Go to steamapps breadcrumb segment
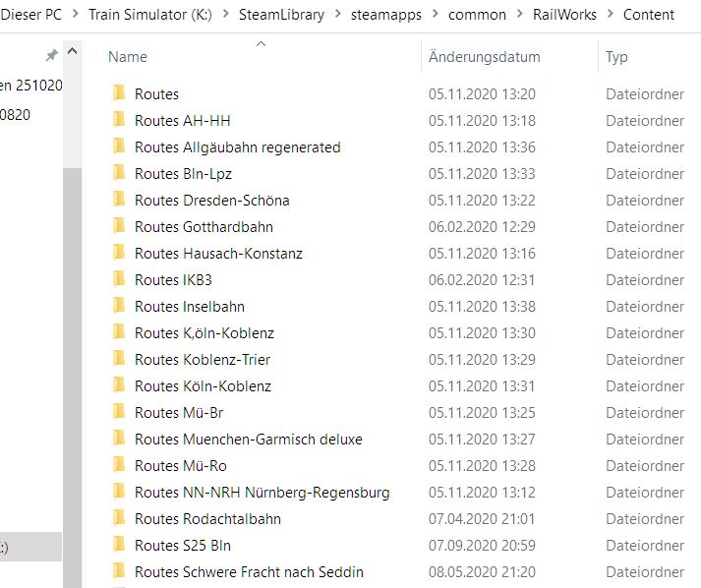The width and height of the screenshot is (701, 588). click(x=386, y=15)
